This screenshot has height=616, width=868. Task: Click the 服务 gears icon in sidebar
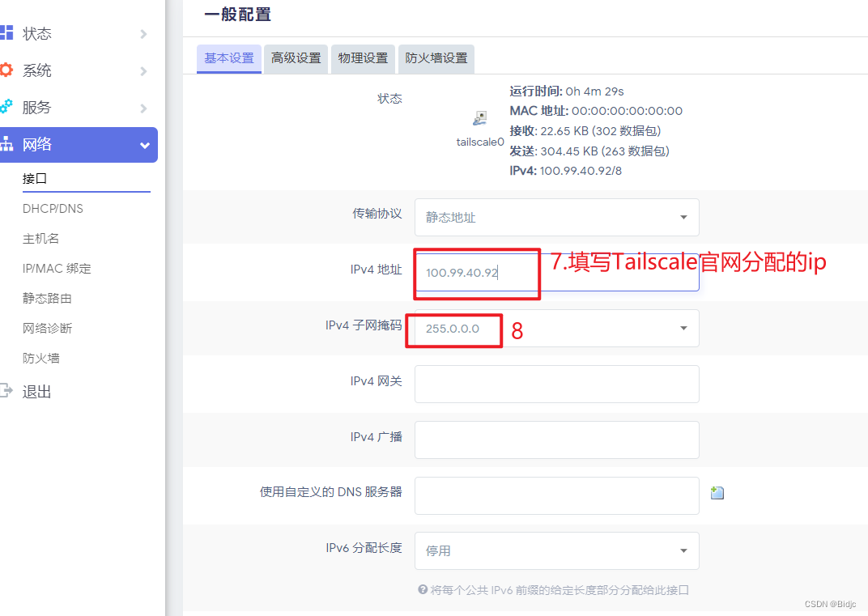pyautogui.click(x=6, y=107)
